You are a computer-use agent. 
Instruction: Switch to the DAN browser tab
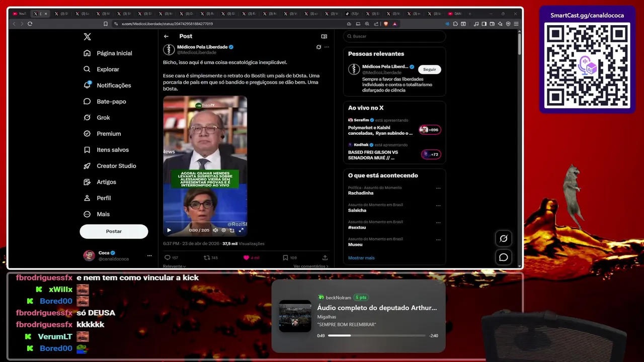[455, 14]
